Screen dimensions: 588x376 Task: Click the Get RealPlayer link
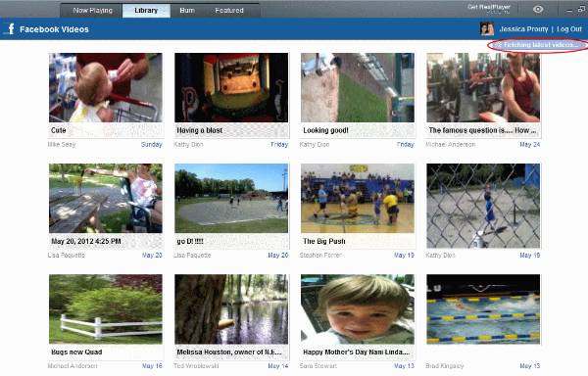(x=489, y=7)
